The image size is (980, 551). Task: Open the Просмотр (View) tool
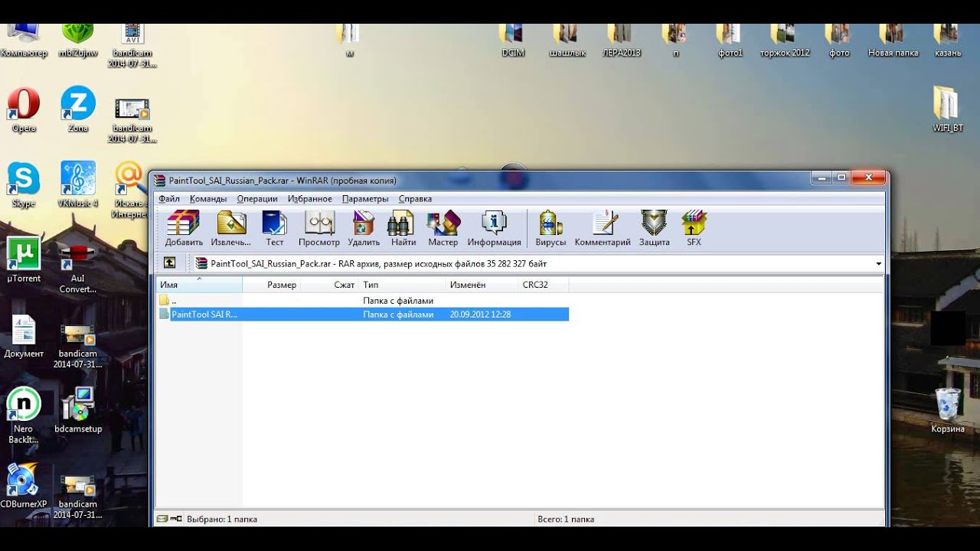click(x=319, y=228)
